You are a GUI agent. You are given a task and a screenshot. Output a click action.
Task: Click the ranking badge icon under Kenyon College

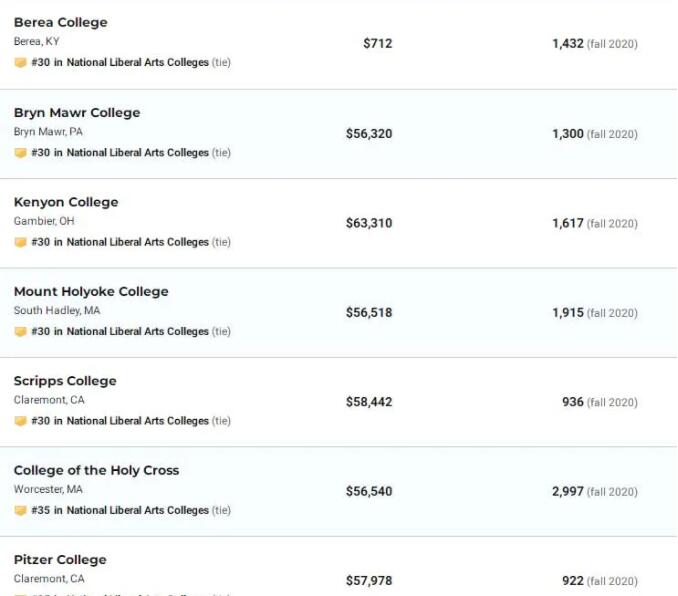point(20,242)
